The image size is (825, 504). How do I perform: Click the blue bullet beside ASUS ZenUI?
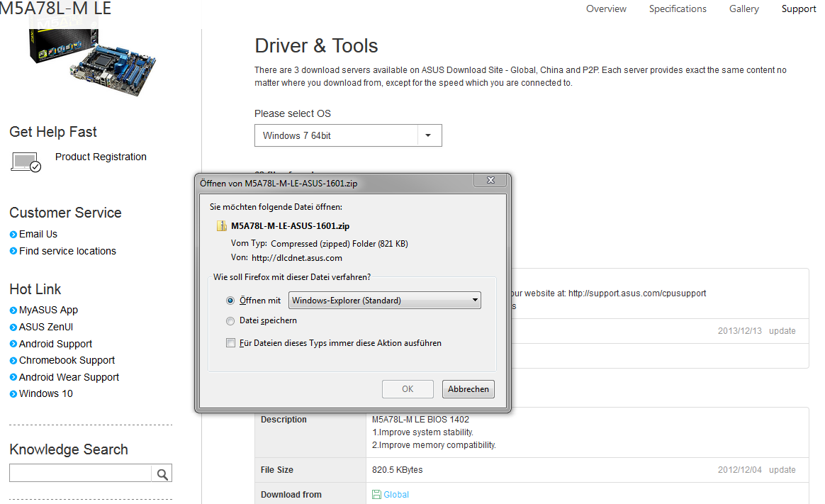(x=13, y=327)
